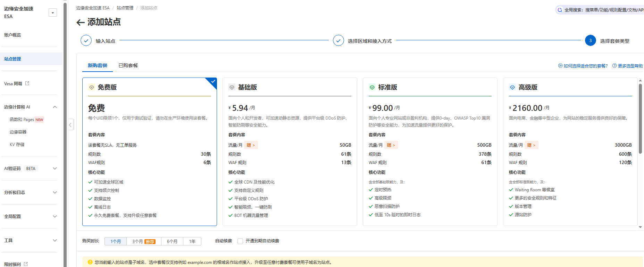
Task: Select the 基础版 plan card
Action: (x=290, y=152)
